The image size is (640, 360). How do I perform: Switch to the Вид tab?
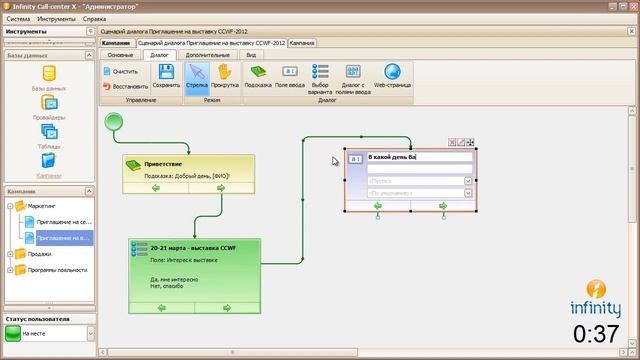(x=251, y=55)
